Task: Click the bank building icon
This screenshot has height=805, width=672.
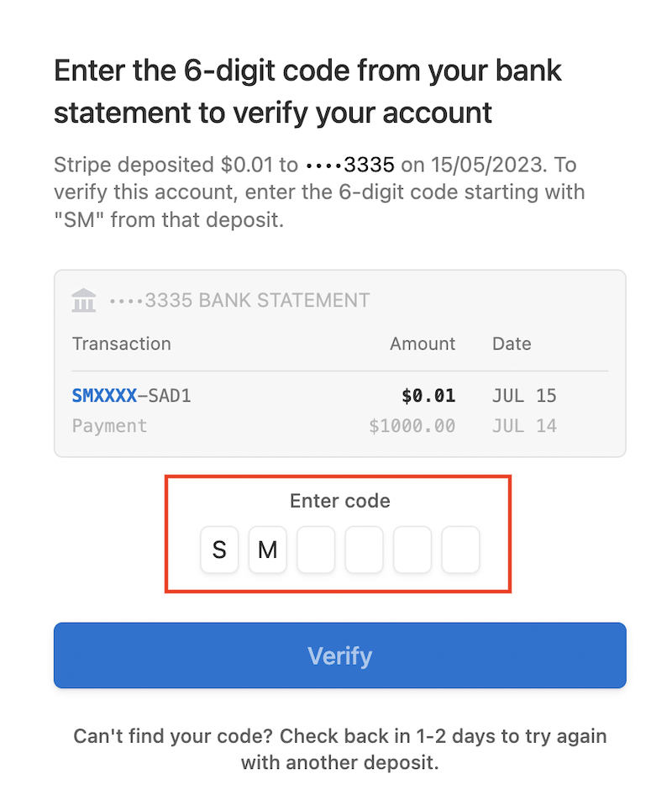Action: [x=84, y=300]
